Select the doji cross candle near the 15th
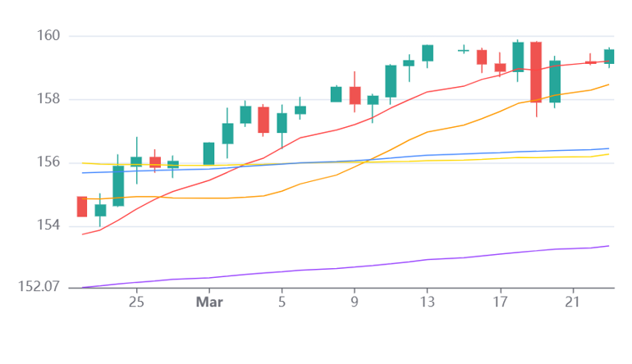The width and height of the screenshot is (632, 364). [x=464, y=49]
